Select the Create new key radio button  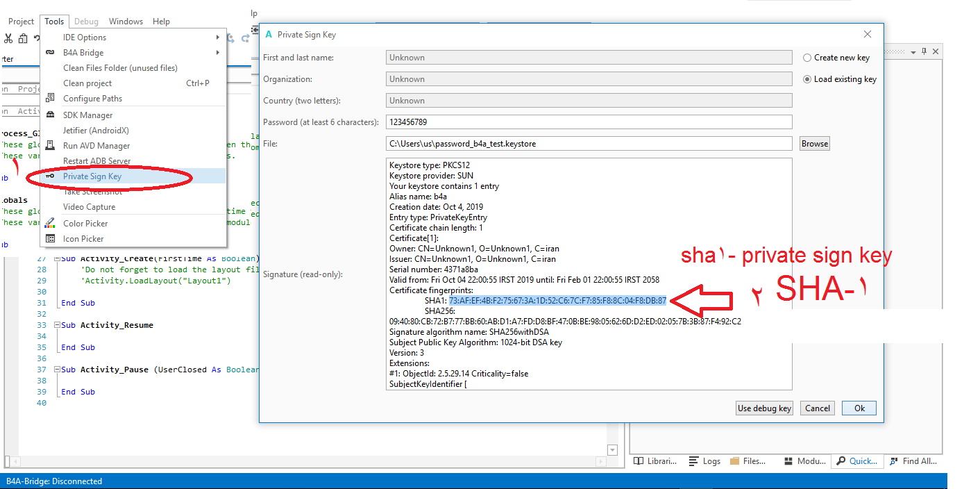(x=807, y=58)
